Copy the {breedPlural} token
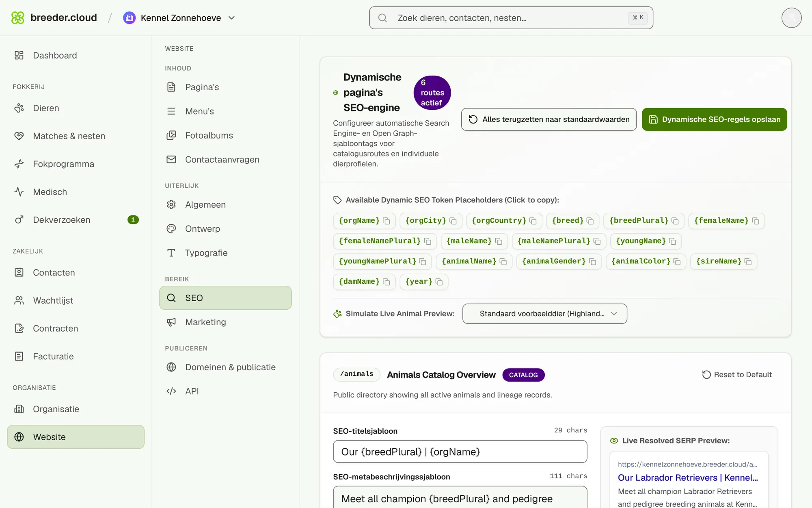Viewport: 812px width, 508px height. 644,221
